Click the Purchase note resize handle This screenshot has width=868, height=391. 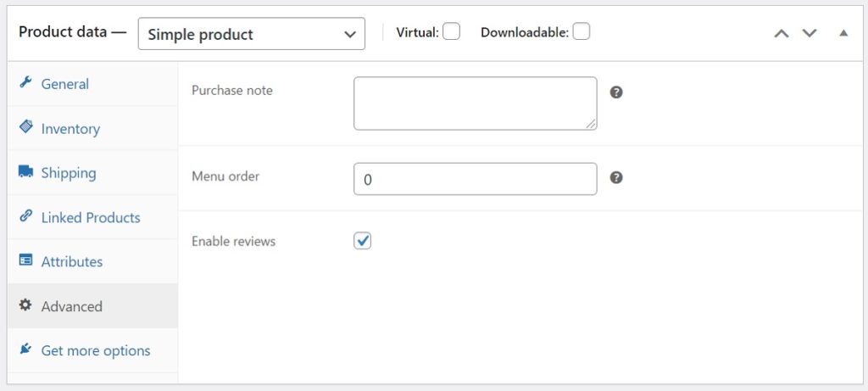[x=591, y=125]
